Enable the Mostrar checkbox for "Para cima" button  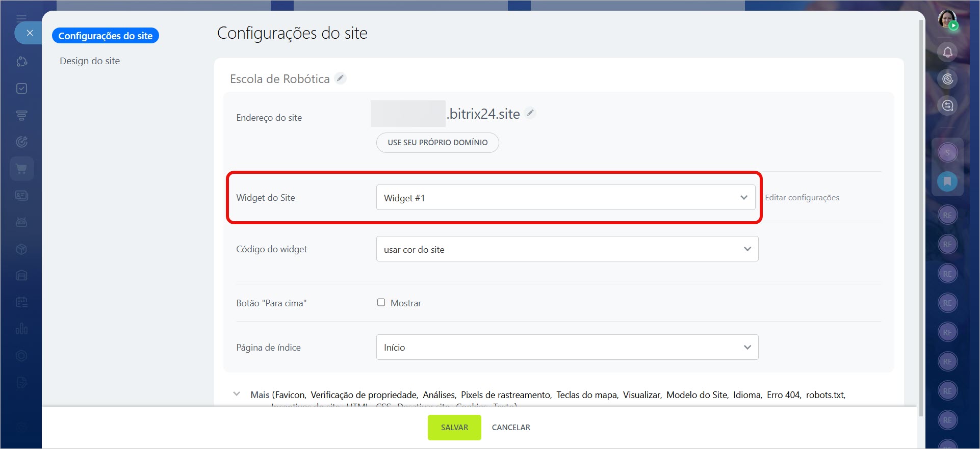click(381, 303)
